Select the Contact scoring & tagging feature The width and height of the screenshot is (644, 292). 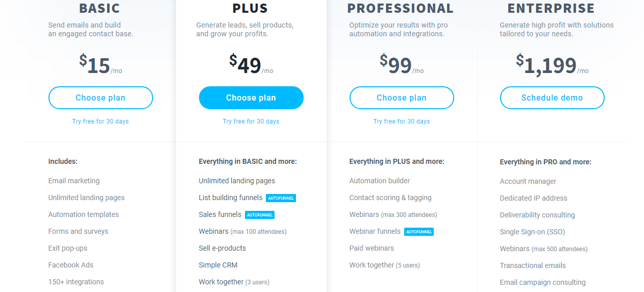[x=390, y=198]
